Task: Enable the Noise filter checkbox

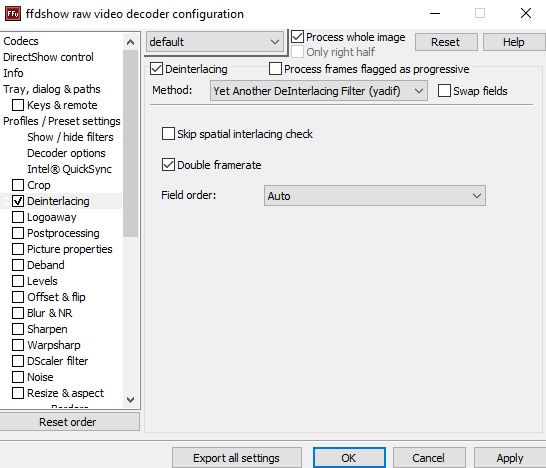Action: pos(18,377)
